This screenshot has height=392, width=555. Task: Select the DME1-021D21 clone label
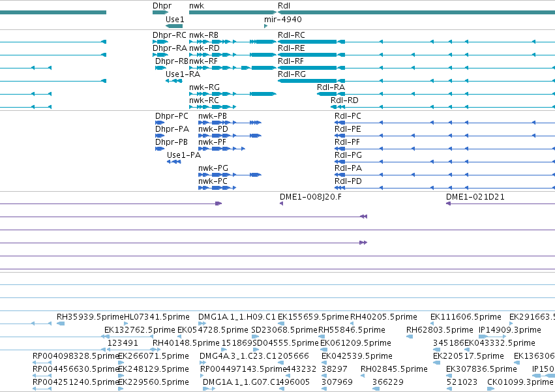475,197
